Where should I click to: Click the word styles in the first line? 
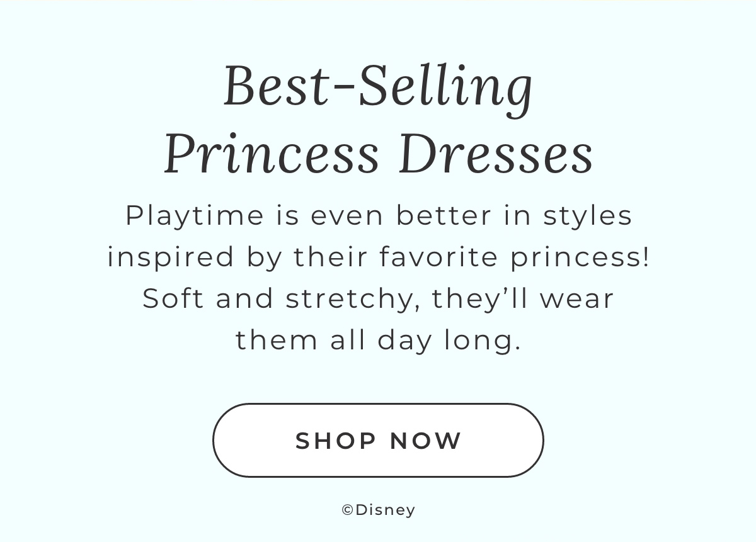point(588,215)
